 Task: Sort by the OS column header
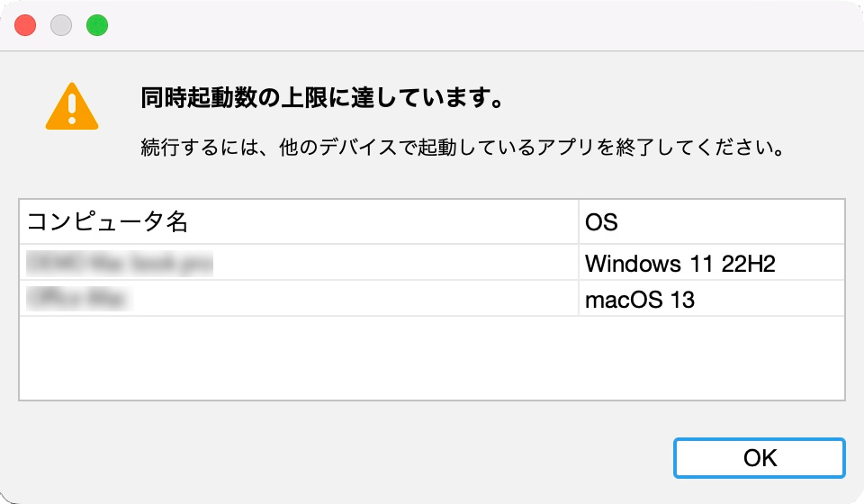711,222
